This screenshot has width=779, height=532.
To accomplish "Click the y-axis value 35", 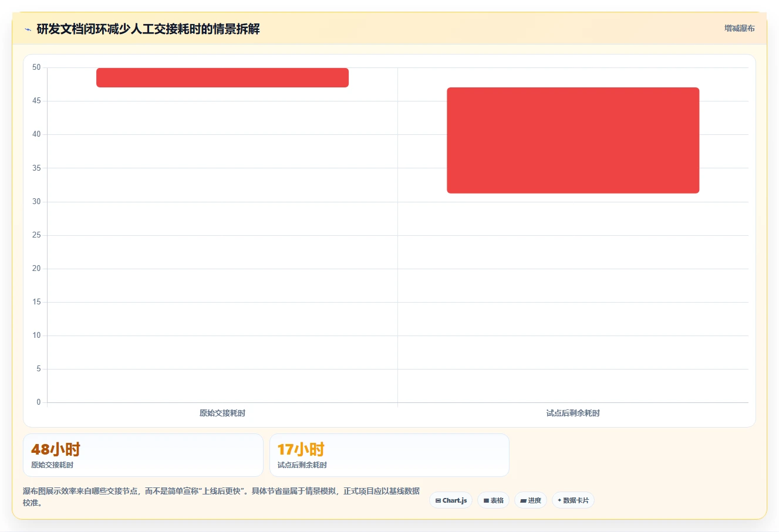I will [x=36, y=168].
